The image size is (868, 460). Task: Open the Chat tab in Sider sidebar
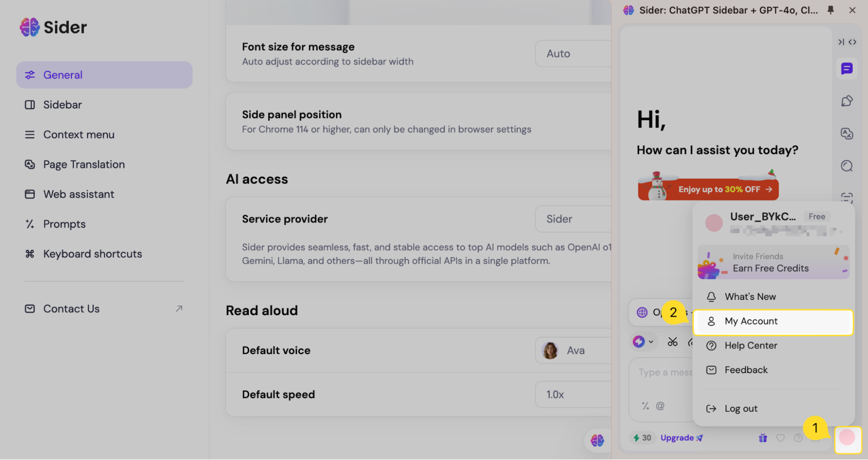(x=847, y=69)
